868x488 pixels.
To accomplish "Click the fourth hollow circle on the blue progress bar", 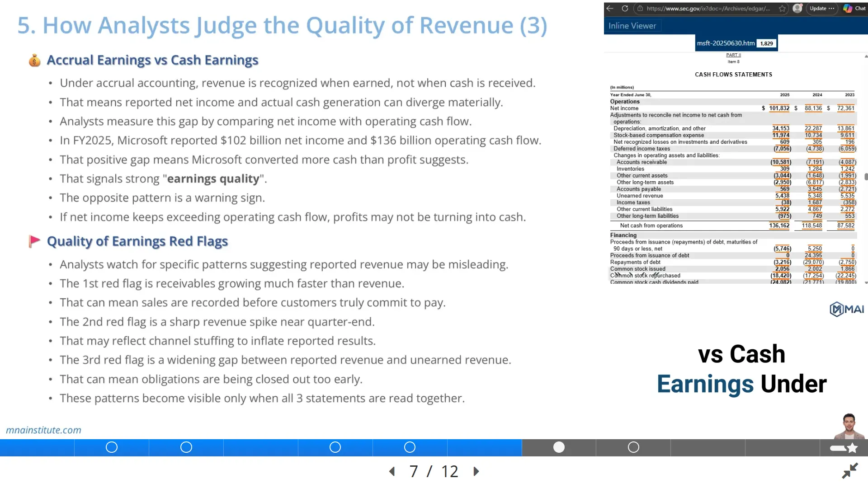I will [410, 447].
